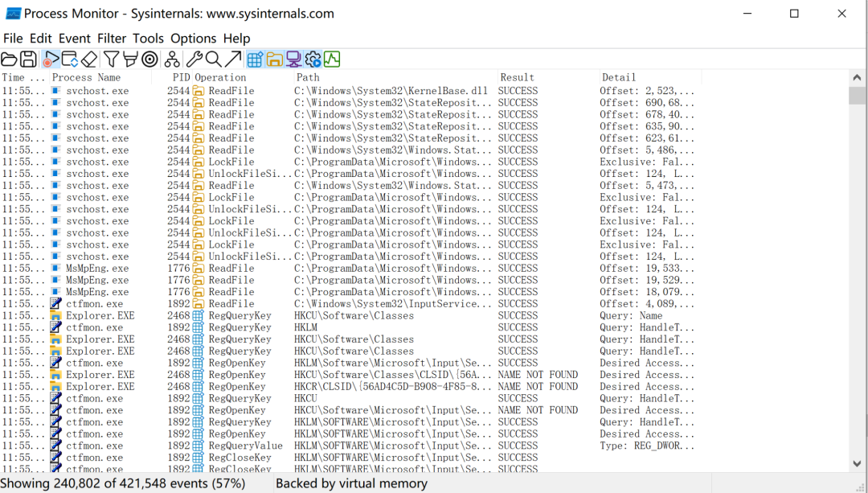Clear the display with the eraser icon

coord(89,60)
